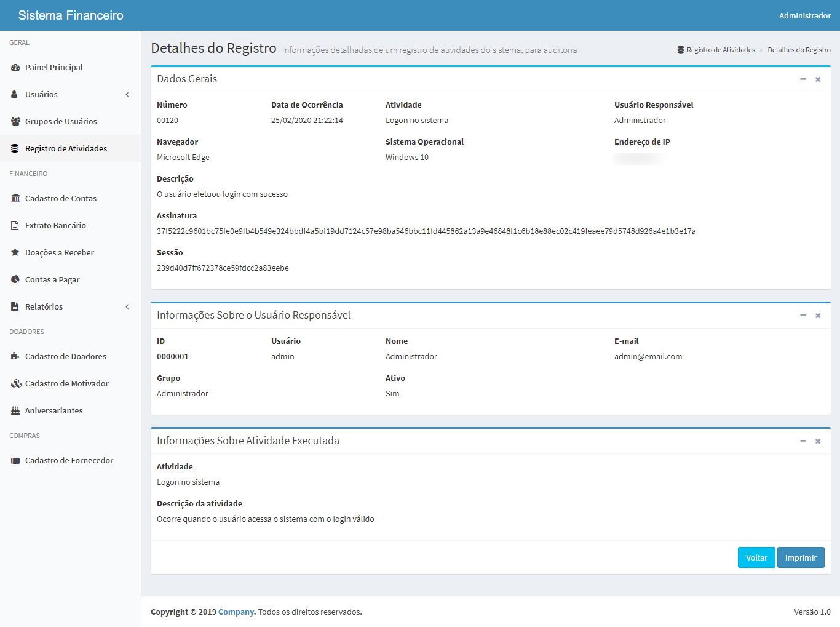Open the Company link in footer
Screen dimensions: 840x627
point(236,612)
